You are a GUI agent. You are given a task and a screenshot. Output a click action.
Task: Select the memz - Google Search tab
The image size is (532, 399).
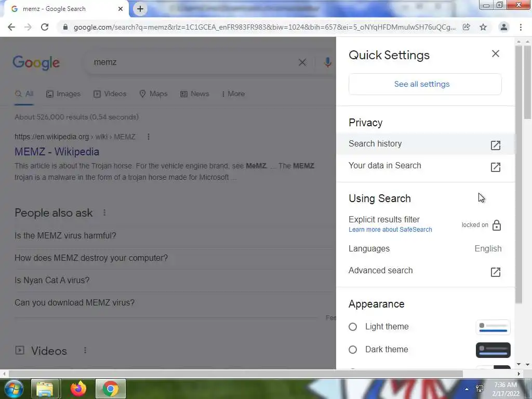pyautogui.click(x=66, y=9)
